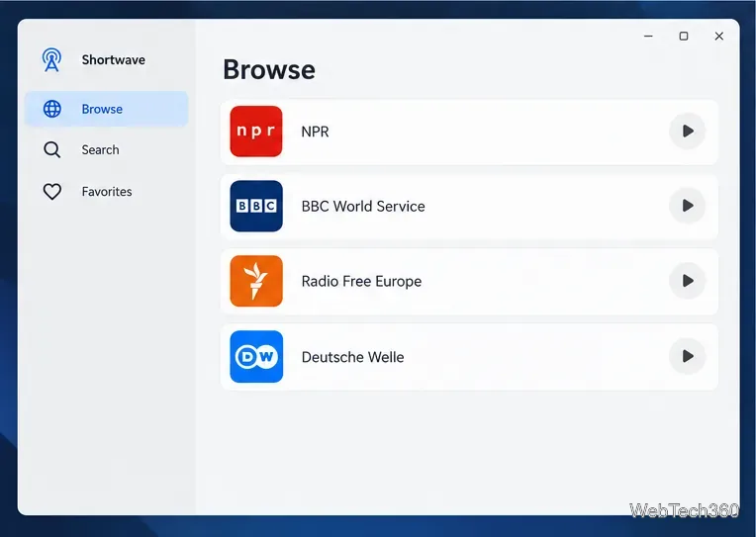
Task: Click the Favorites heart icon in sidebar
Action: [52, 192]
